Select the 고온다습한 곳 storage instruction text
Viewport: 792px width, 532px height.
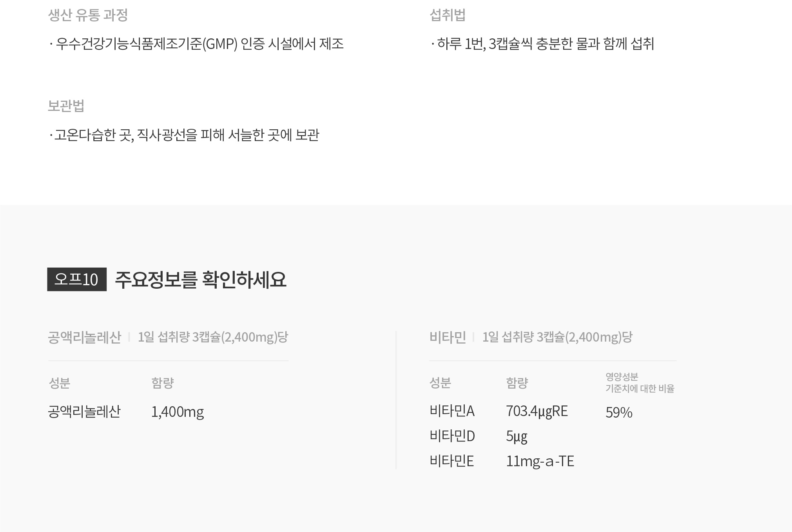[x=184, y=135]
